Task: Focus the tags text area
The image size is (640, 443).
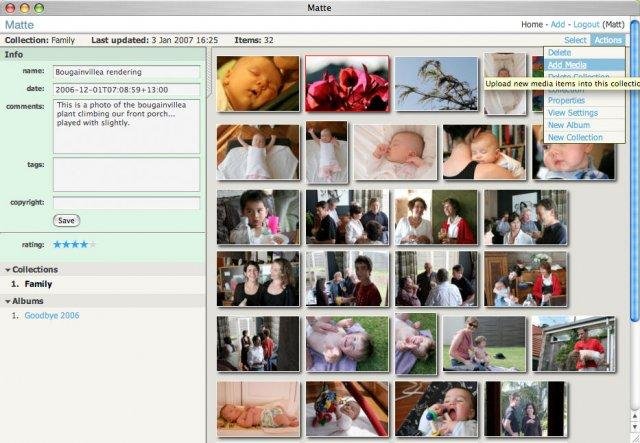Action: pos(126,174)
